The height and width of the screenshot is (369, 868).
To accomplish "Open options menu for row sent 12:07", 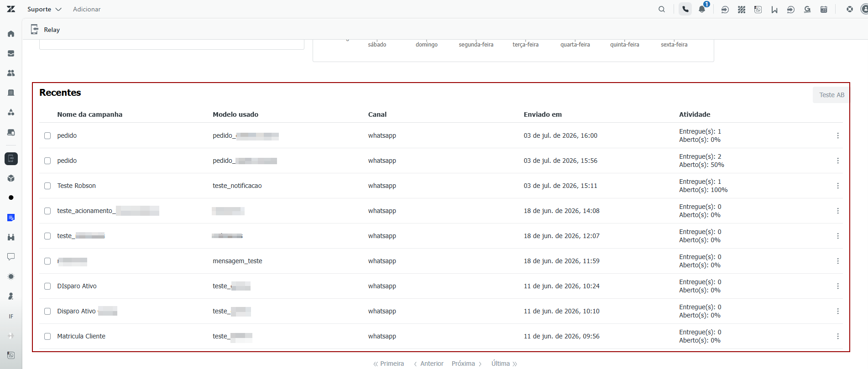I will (838, 236).
